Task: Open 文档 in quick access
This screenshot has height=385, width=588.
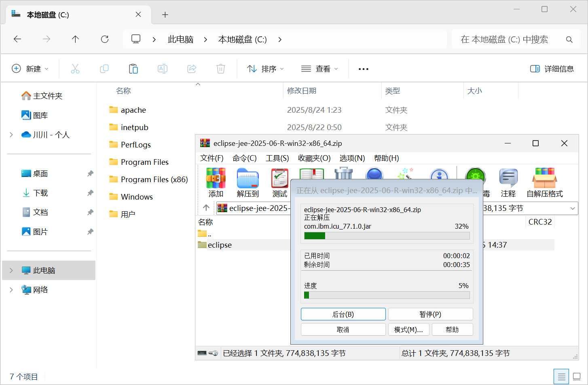Action: (x=35, y=212)
